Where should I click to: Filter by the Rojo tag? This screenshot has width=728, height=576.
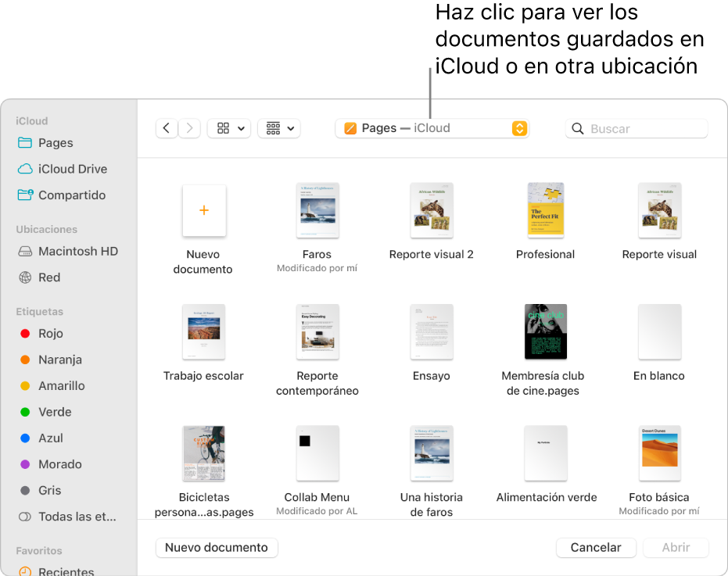[41, 333]
